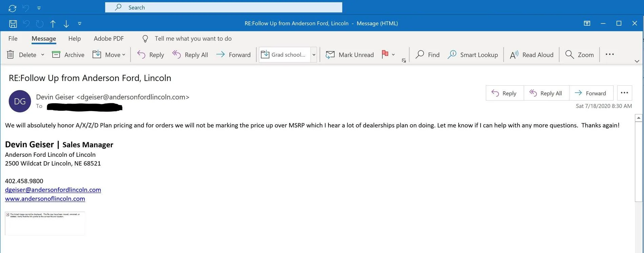Click the Move to folder icon
The width and height of the screenshot is (644, 253).
pyautogui.click(x=97, y=55)
